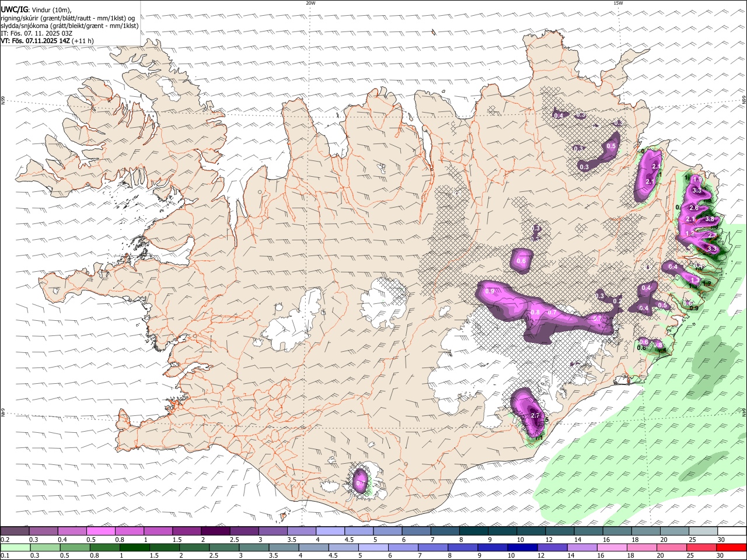Click the 'VT: Fös. 07.11.2025 14Z (+11 h)' line
The image size is (747, 560).
click(47, 41)
